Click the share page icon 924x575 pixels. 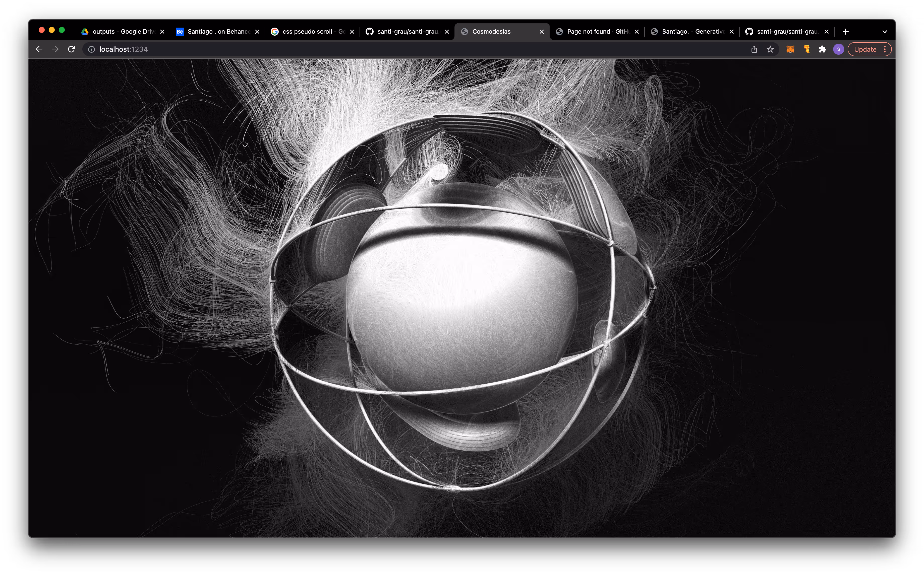point(754,49)
